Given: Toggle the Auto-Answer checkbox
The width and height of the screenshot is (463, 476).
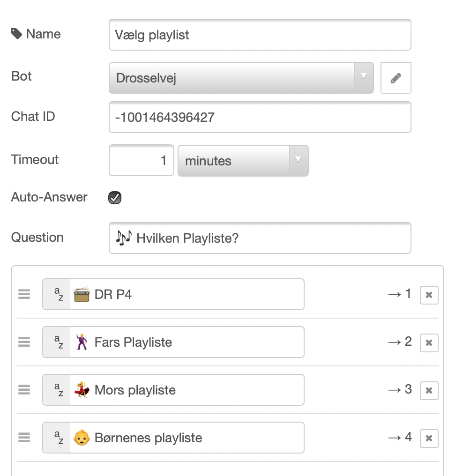Looking at the screenshot, I should click(115, 198).
